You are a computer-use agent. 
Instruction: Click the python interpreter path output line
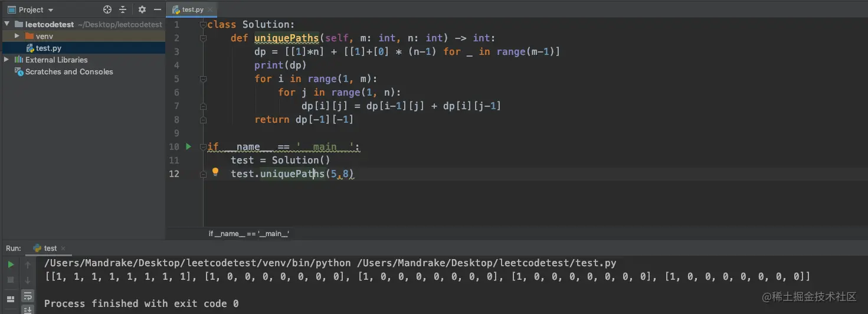(330, 263)
